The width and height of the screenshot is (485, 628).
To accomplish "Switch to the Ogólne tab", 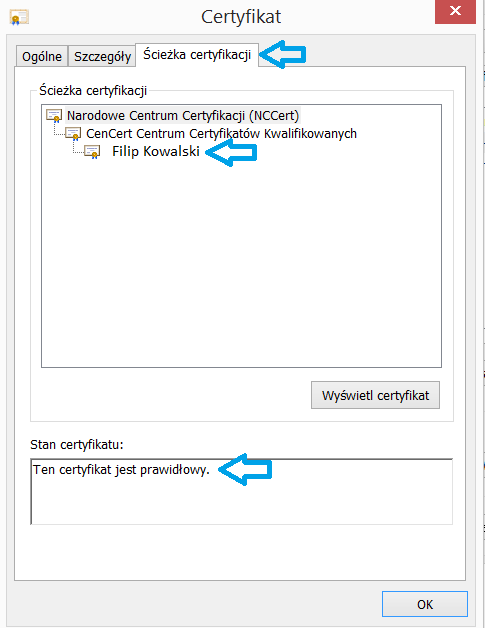I will [42, 56].
